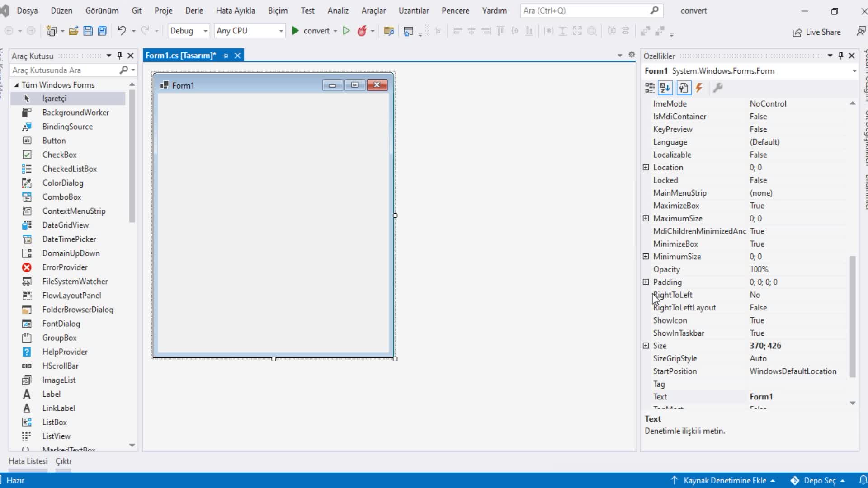Expand the Padding property node

[x=646, y=282]
